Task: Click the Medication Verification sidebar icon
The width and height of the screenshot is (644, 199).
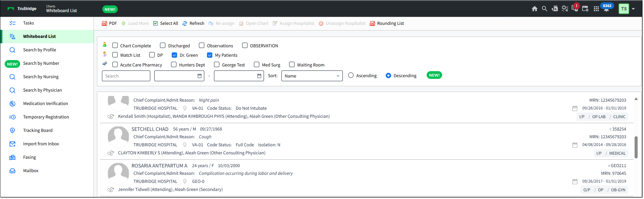Action: tap(12, 104)
